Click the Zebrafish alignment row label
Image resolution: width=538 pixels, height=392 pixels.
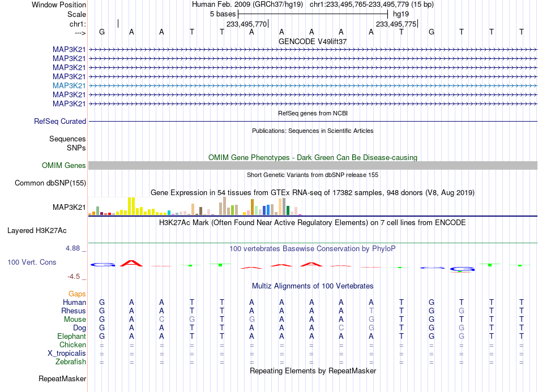pyautogui.click(x=71, y=362)
